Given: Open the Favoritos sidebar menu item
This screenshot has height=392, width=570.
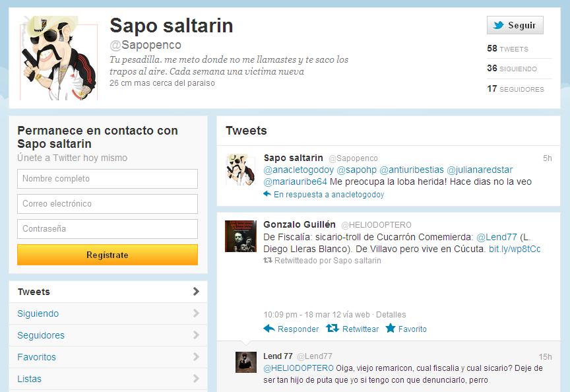Looking at the screenshot, I should (108, 357).
